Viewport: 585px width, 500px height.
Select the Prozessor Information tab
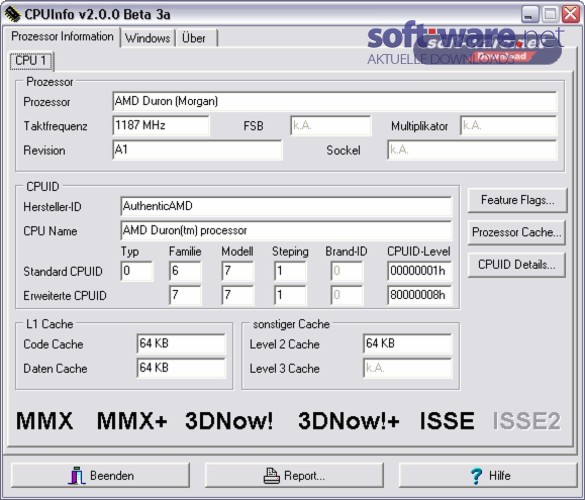point(62,37)
